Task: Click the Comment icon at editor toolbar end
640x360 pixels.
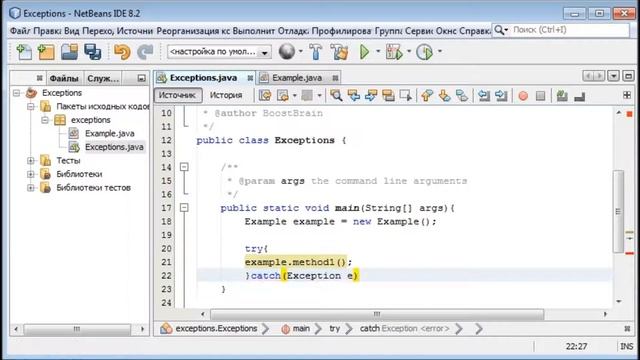Action: click(580, 96)
